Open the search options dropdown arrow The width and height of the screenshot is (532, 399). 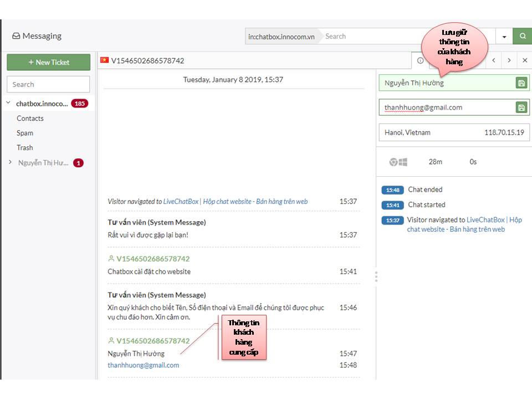(x=504, y=37)
